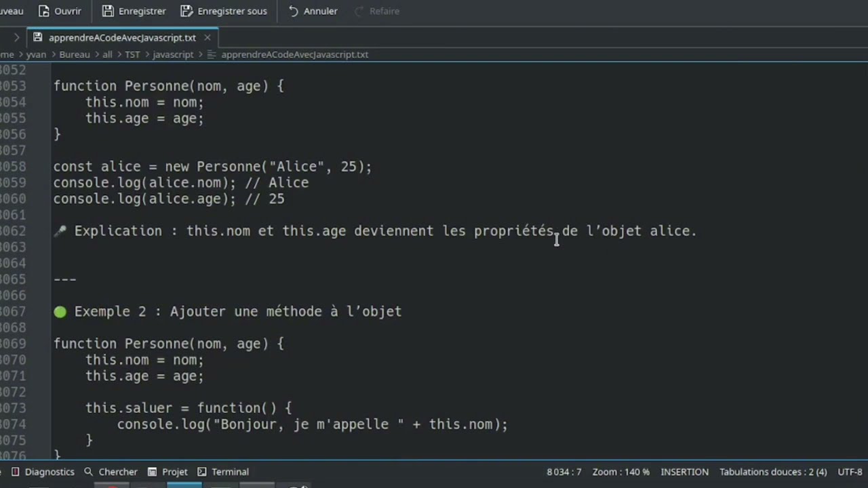This screenshot has width=868, height=488.
Task: Click 'this.nom = nom;' on line 054
Action: 144,102
